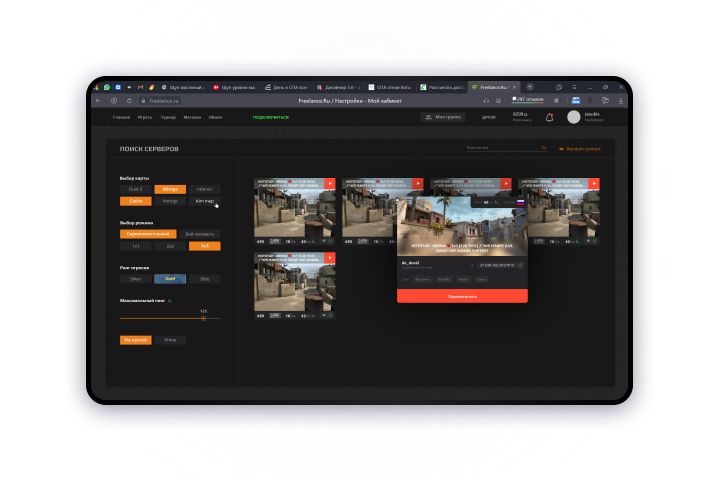
Task: Open the notification bell
Action: [549, 118]
